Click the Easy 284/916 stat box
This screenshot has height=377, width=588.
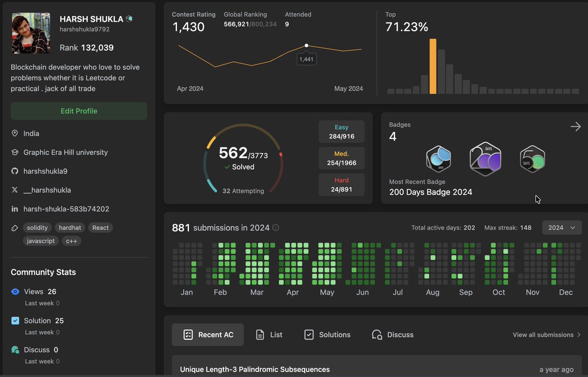342,132
